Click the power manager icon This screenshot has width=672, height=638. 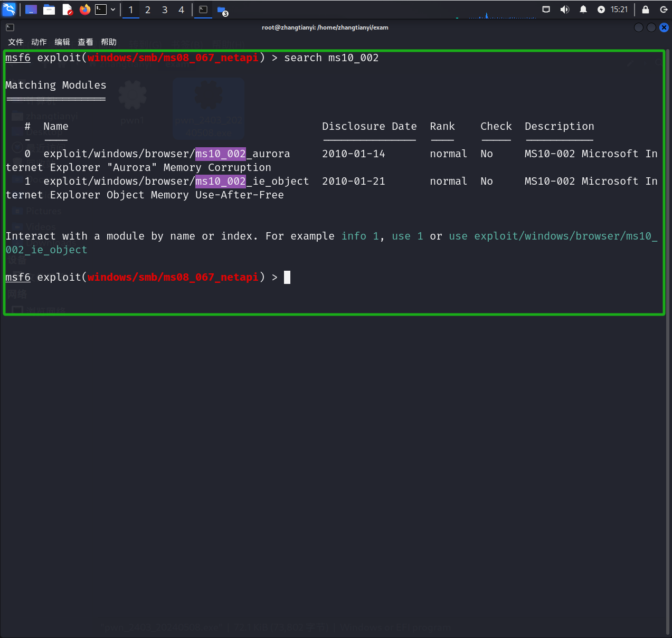(x=601, y=9)
